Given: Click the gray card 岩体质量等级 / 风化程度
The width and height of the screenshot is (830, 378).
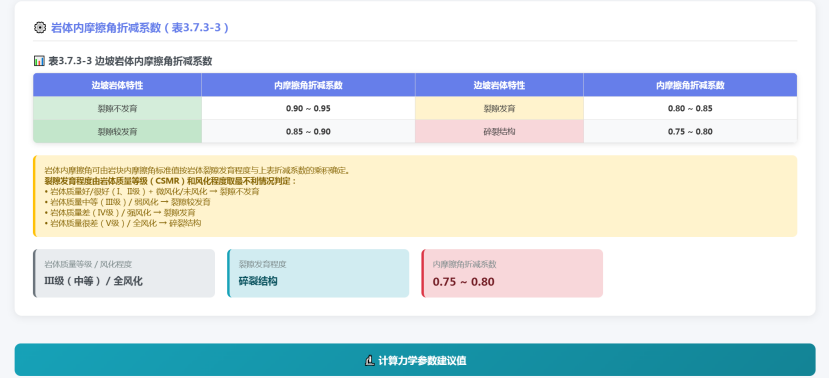Looking at the screenshot, I should point(124,273).
